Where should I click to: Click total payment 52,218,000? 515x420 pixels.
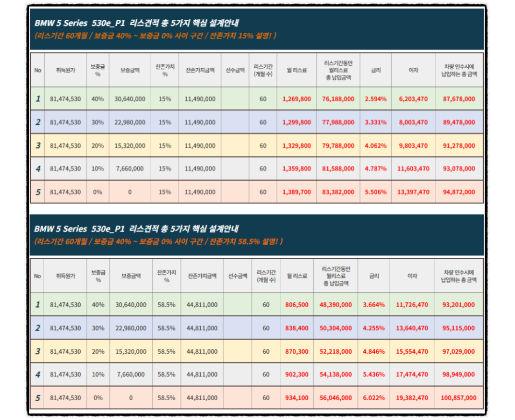click(x=335, y=351)
